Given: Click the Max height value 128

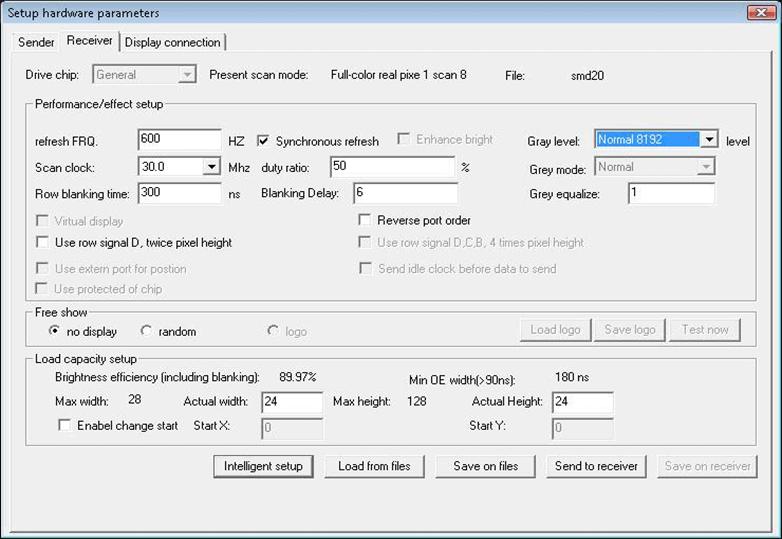Looking at the screenshot, I should click(x=416, y=401).
